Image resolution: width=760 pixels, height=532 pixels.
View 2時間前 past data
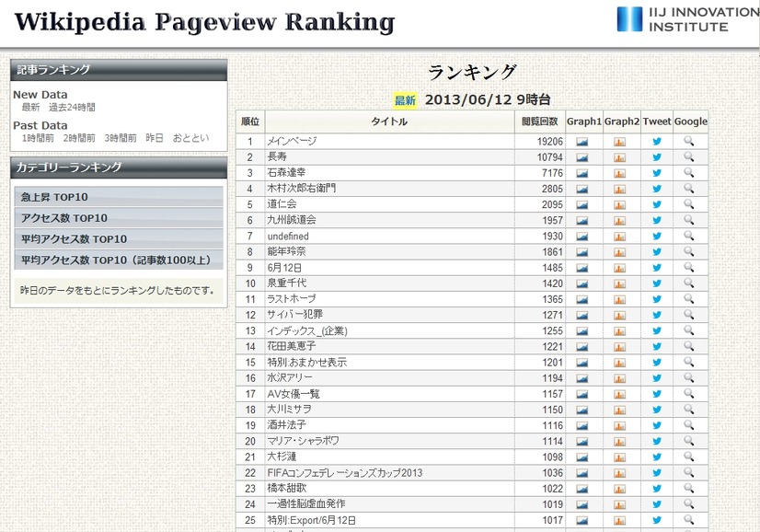79,138
